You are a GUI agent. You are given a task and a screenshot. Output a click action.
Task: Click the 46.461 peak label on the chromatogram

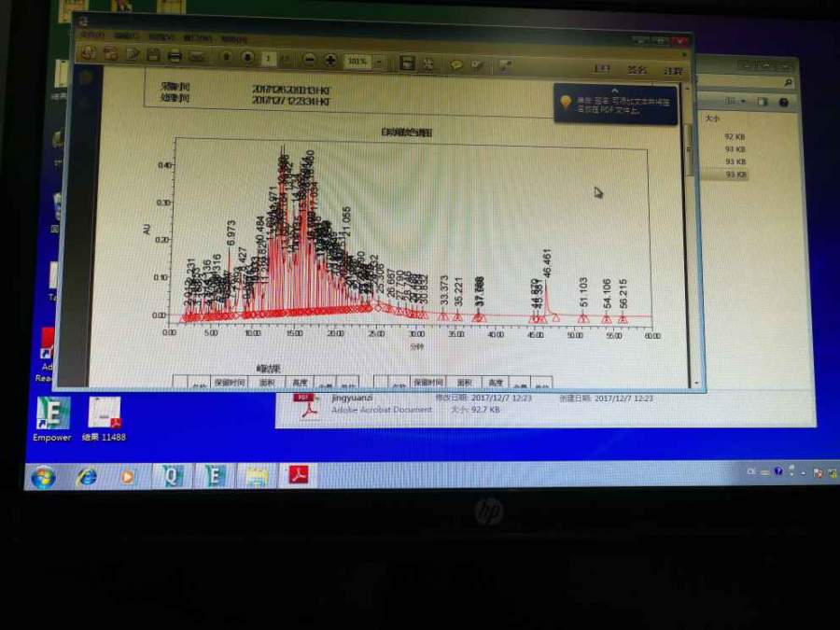(546, 262)
